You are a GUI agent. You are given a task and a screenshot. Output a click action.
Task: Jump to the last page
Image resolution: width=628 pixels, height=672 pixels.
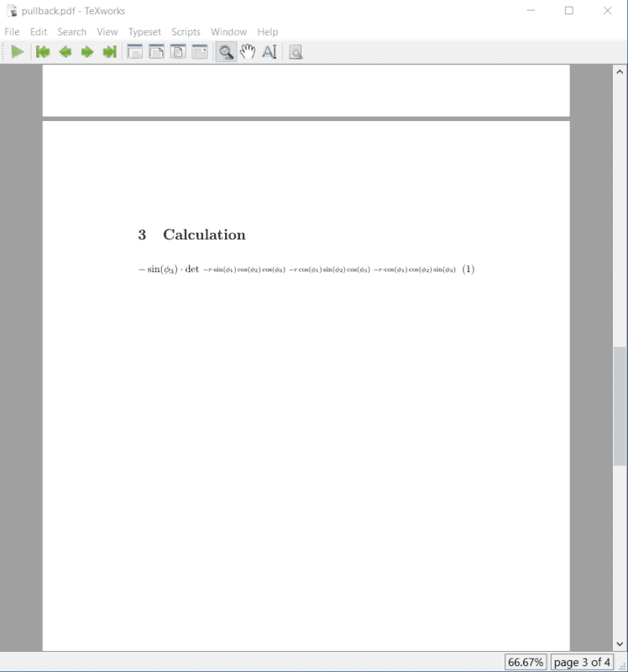(x=108, y=52)
